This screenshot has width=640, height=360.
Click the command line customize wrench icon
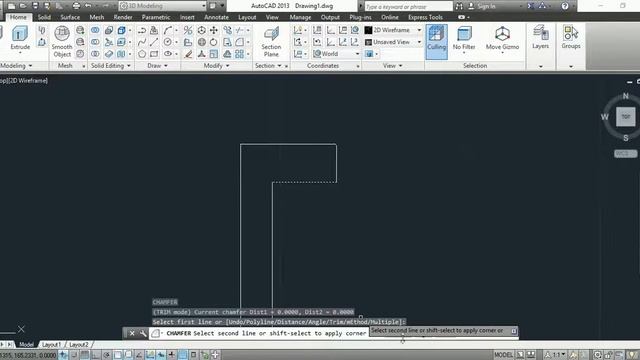click(x=143, y=333)
